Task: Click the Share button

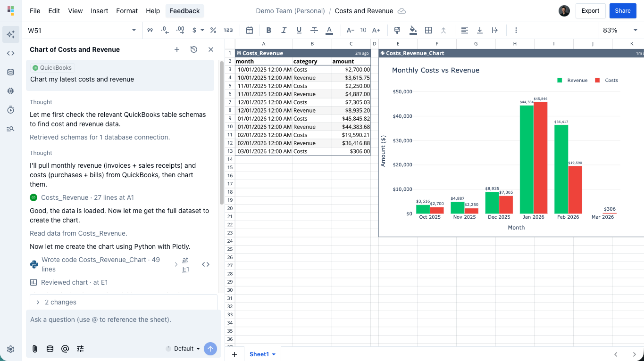Action: pos(622,10)
